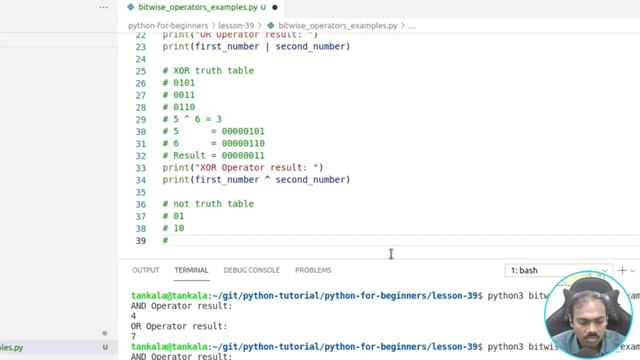Click the '# not truth table' comment
Viewport: 640px width, 360px height.
208,204
